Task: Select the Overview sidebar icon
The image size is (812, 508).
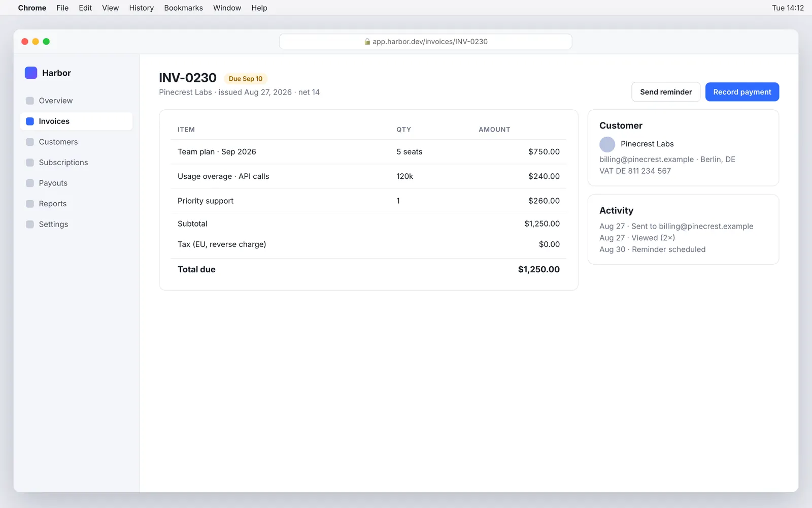Action: (30, 101)
